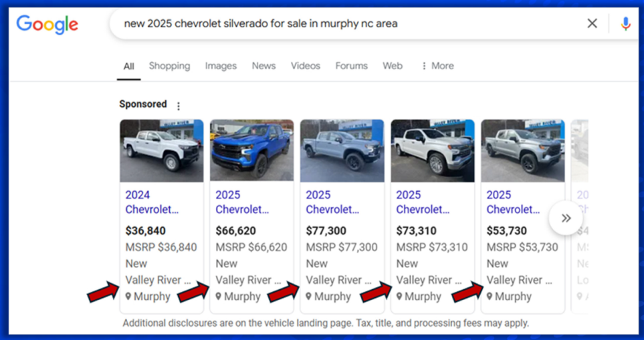Click Valley River dealer name under $36,840
This screenshot has height=340, width=644.
[158, 280]
